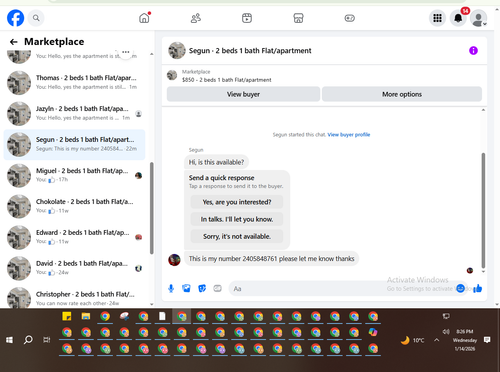
Task: Click the sender avatar beside phone number message
Action: pos(174,260)
